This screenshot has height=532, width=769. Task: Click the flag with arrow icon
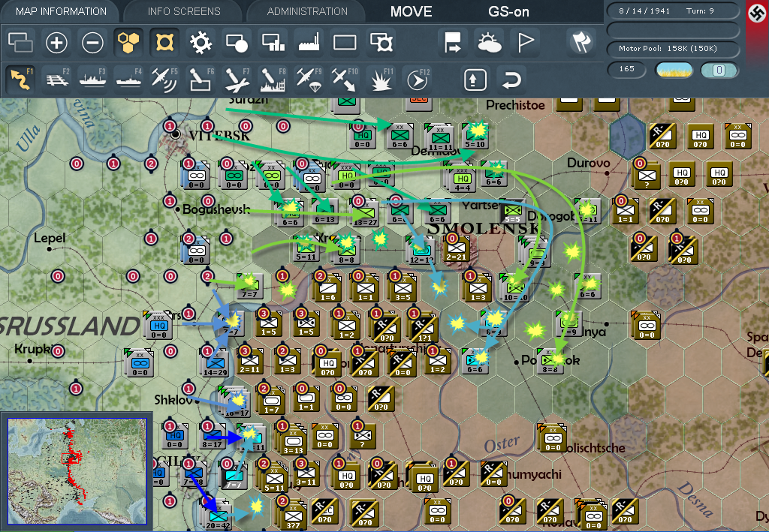pyautogui.click(x=453, y=43)
